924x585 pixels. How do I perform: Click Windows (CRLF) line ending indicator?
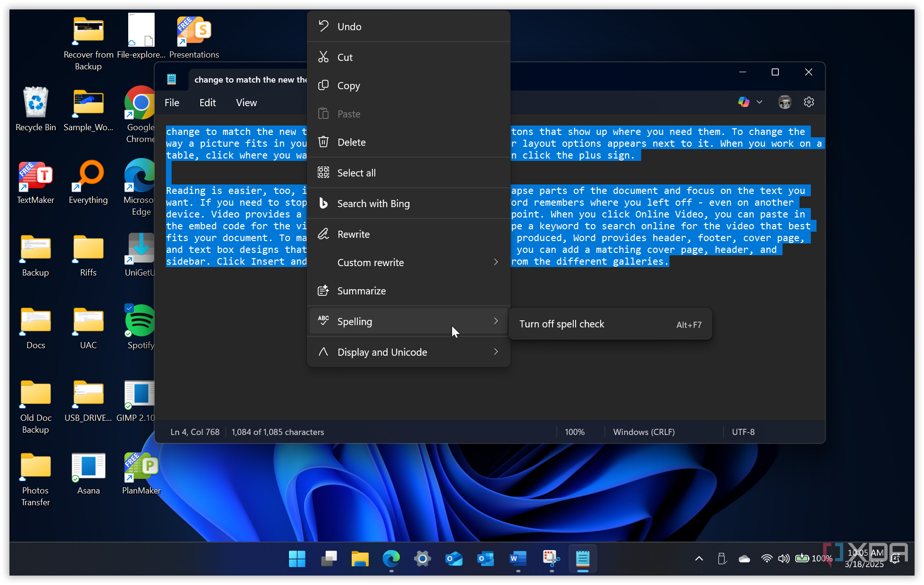(644, 432)
